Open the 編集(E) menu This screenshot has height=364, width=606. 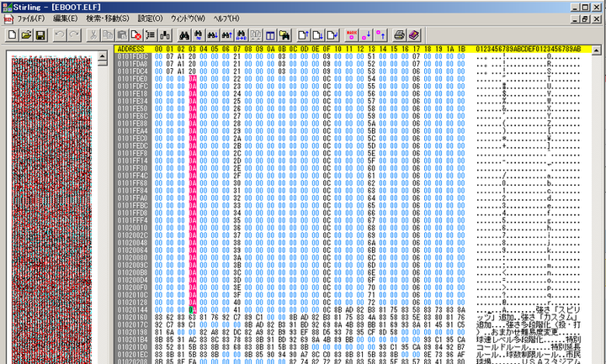pos(65,18)
